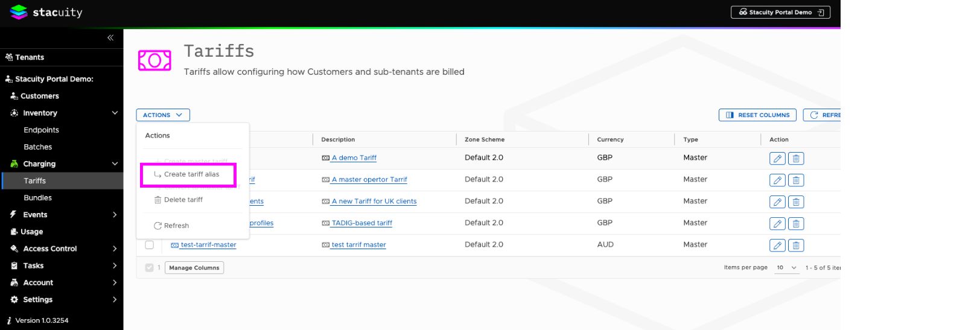Click the AUD currency cell
Screen dimensions: 980x330
tap(605, 244)
